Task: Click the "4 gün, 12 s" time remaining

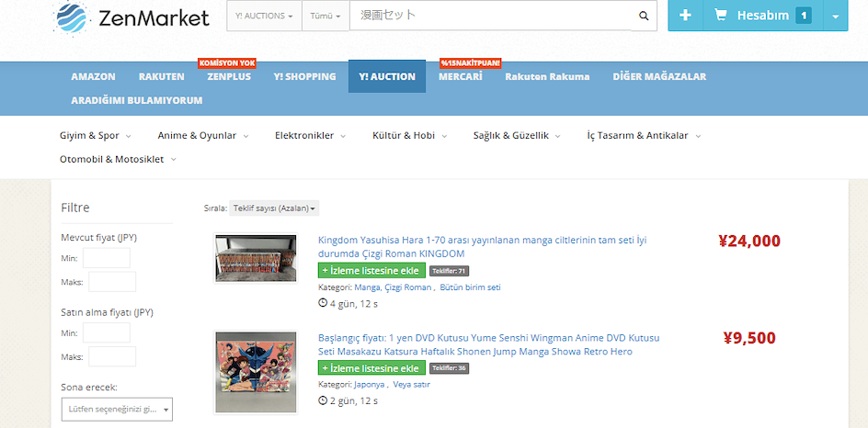Action: tap(354, 304)
